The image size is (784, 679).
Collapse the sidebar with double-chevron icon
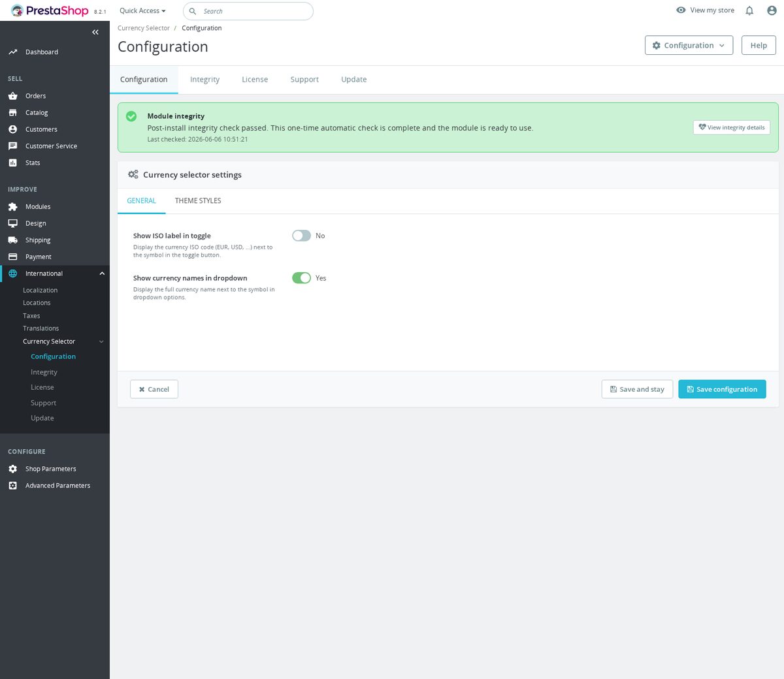95,32
